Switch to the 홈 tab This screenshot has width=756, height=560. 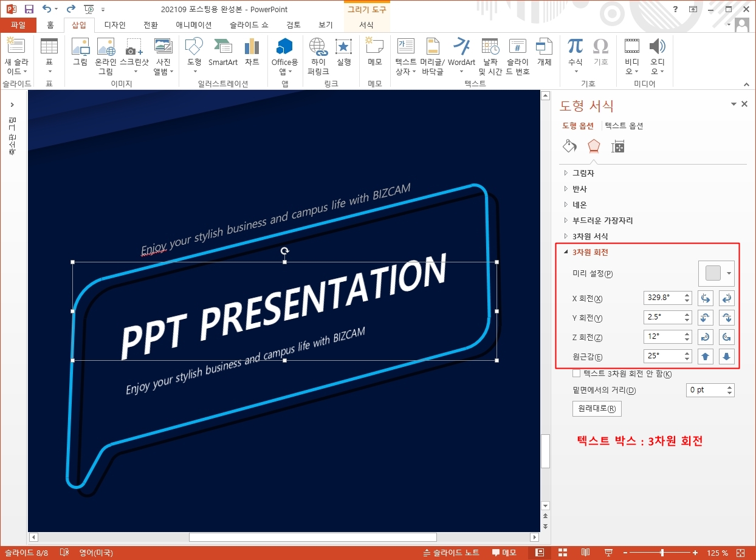click(50, 25)
